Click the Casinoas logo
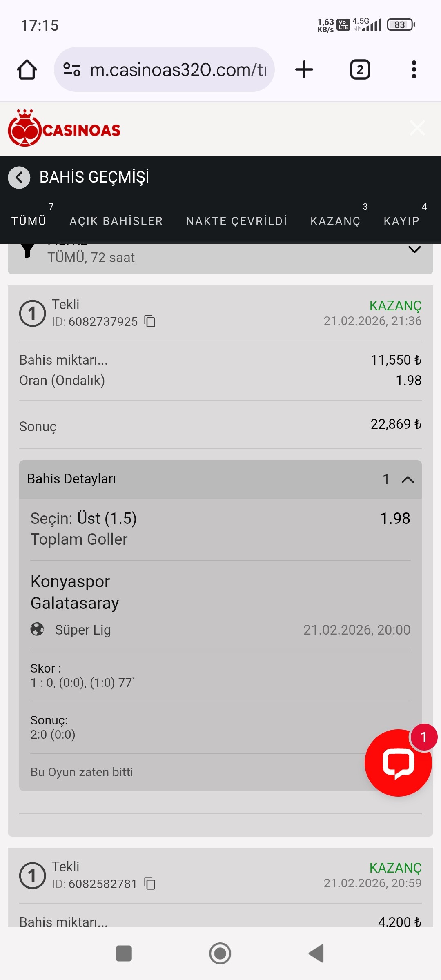This screenshot has height=980, width=441. [64, 128]
